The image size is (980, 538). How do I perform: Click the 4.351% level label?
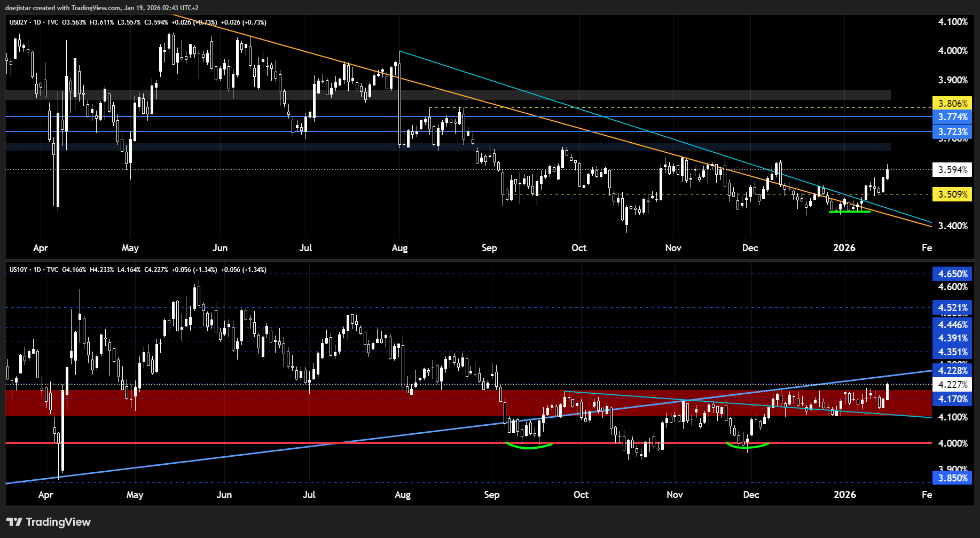(x=952, y=352)
